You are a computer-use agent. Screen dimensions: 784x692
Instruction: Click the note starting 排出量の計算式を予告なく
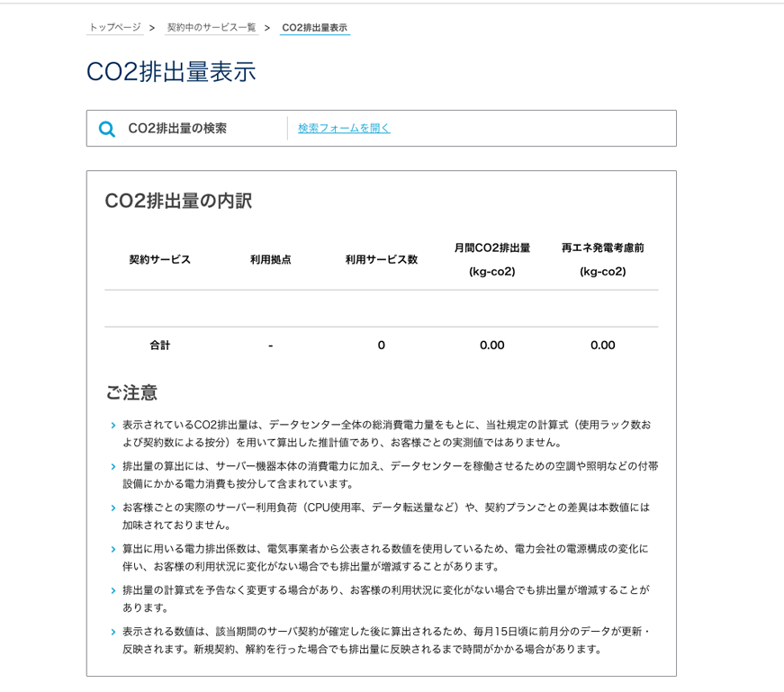(386, 598)
